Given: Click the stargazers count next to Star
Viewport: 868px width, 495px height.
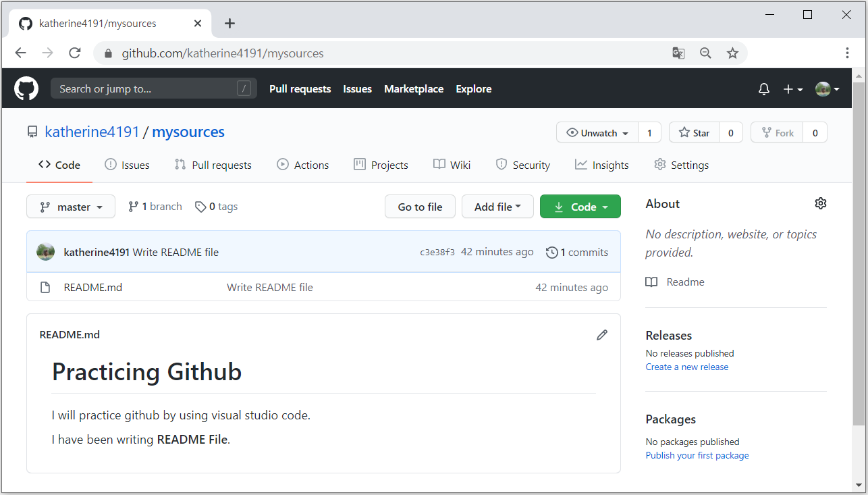Looking at the screenshot, I should pos(731,132).
